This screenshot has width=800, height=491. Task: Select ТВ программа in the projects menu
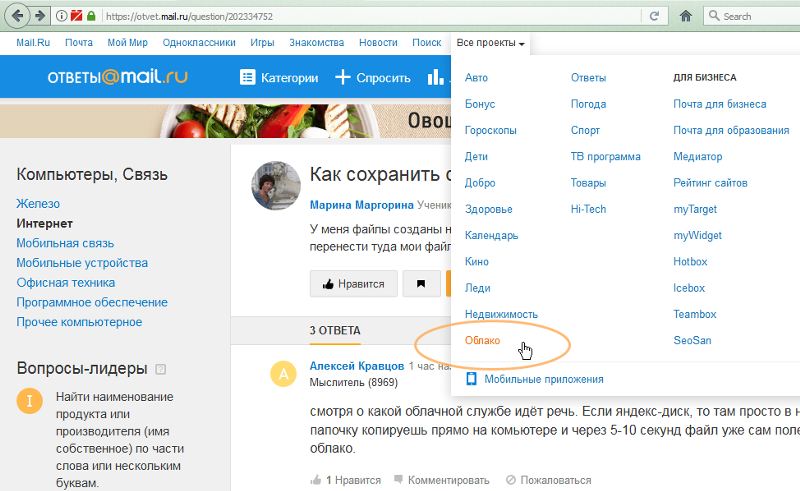[606, 157]
